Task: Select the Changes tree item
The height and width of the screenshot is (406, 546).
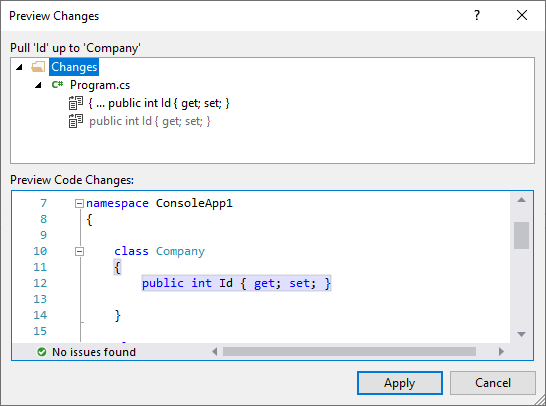Action: pyautogui.click(x=74, y=67)
